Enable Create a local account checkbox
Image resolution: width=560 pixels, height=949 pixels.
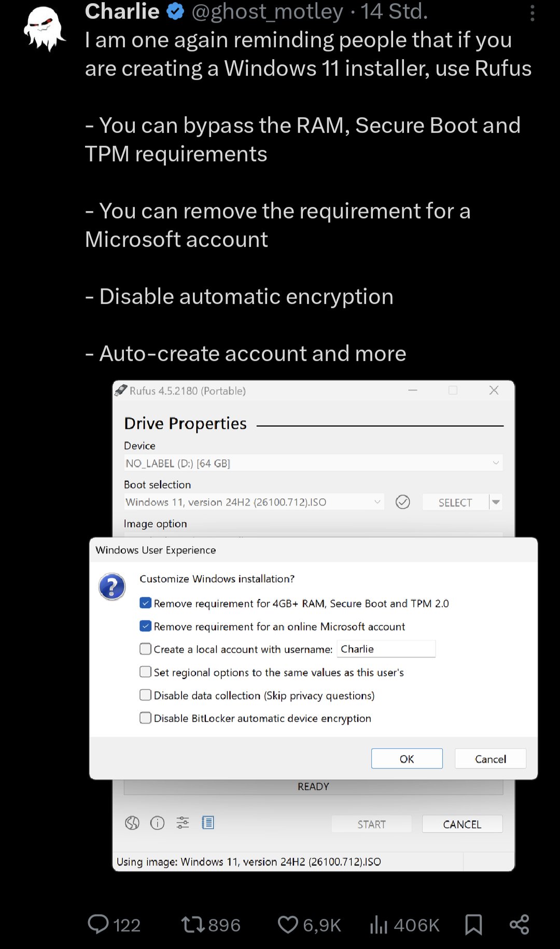146,649
